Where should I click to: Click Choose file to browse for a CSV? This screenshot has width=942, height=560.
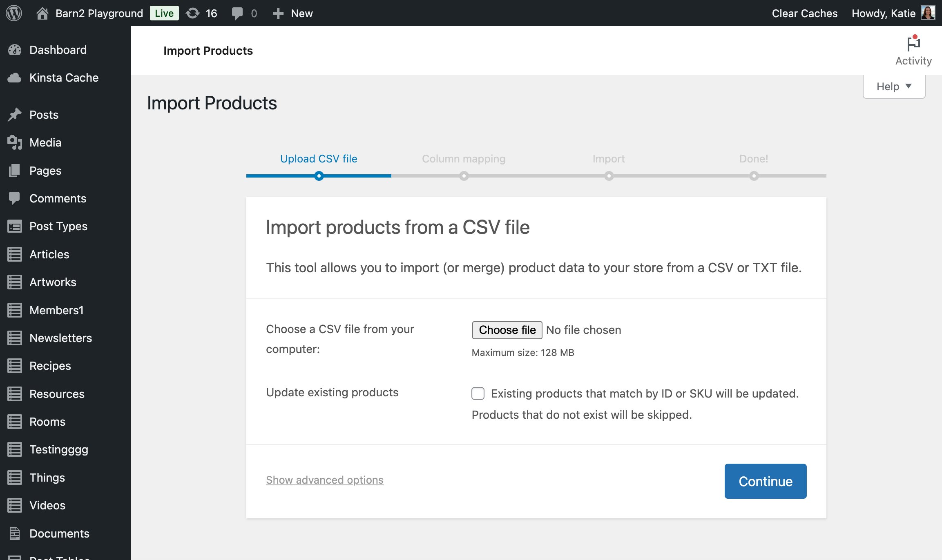point(507,330)
